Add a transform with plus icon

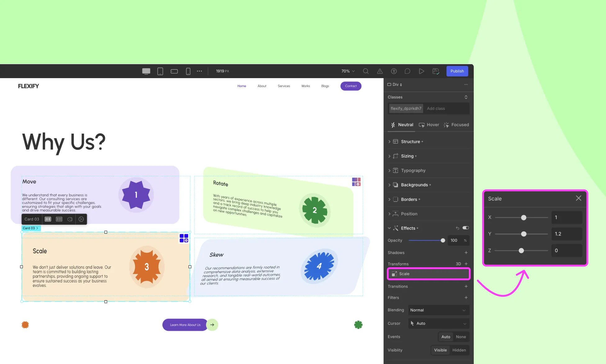click(466, 264)
